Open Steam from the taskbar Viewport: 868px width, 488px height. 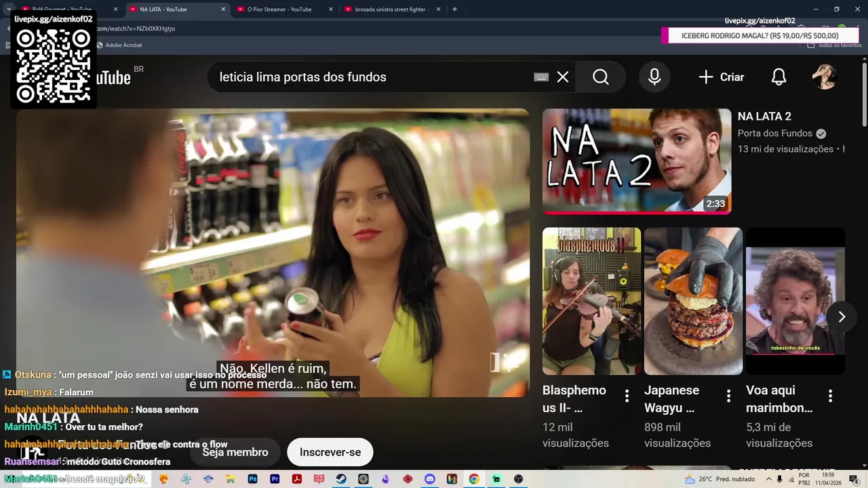tap(341, 479)
